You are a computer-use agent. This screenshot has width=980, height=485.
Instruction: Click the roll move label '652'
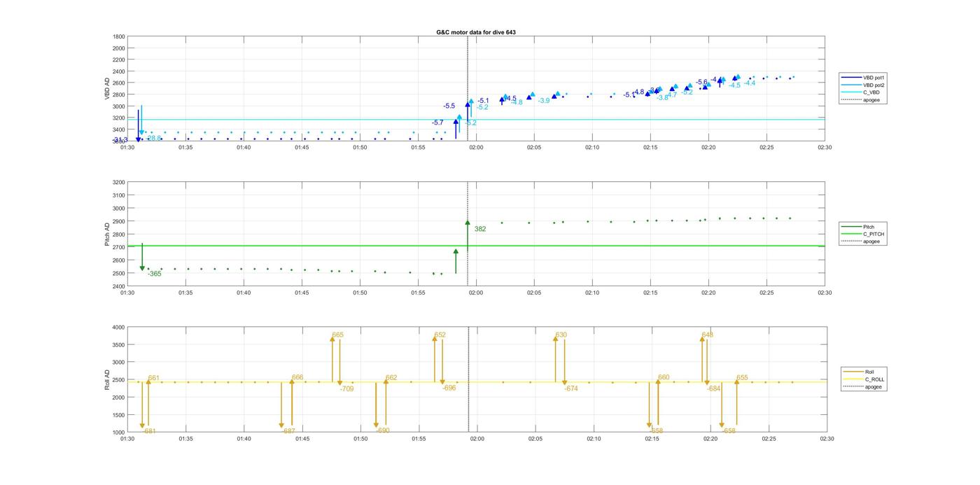[x=440, y=335]
